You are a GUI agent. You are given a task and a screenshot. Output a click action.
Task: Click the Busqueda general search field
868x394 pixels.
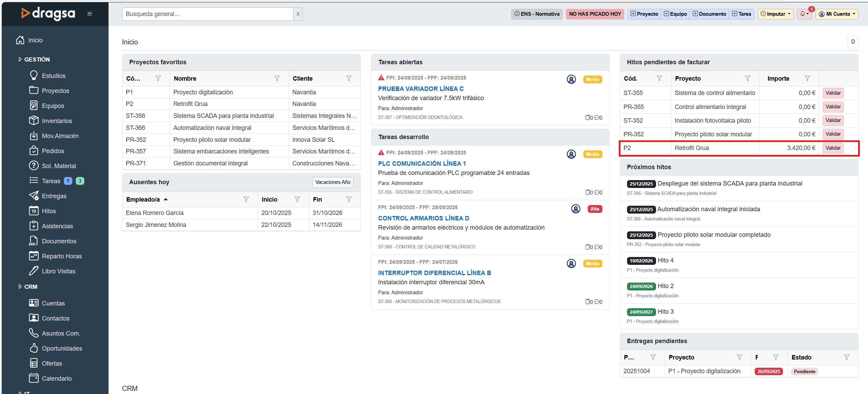click(x=207, y=14)
